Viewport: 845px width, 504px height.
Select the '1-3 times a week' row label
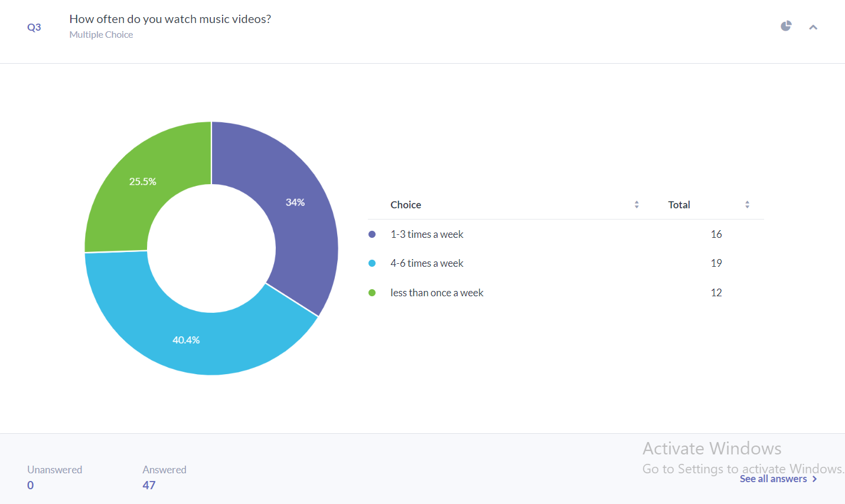pos(427,234)
